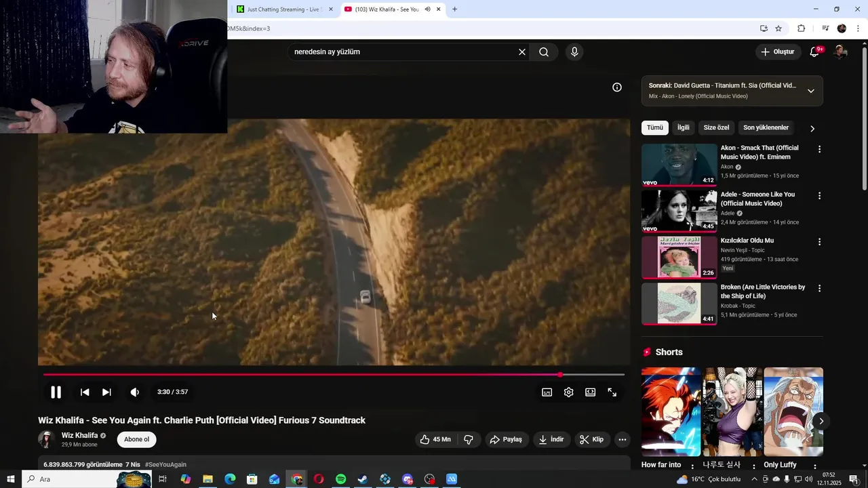Open Broken (Are Little Victories) video title

(x=763, y=291)
